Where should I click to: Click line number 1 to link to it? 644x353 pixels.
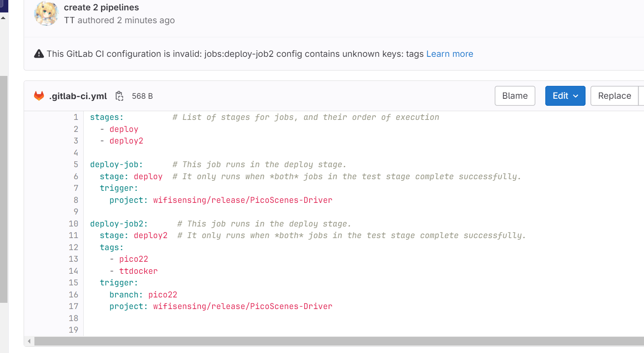[76, 117]
